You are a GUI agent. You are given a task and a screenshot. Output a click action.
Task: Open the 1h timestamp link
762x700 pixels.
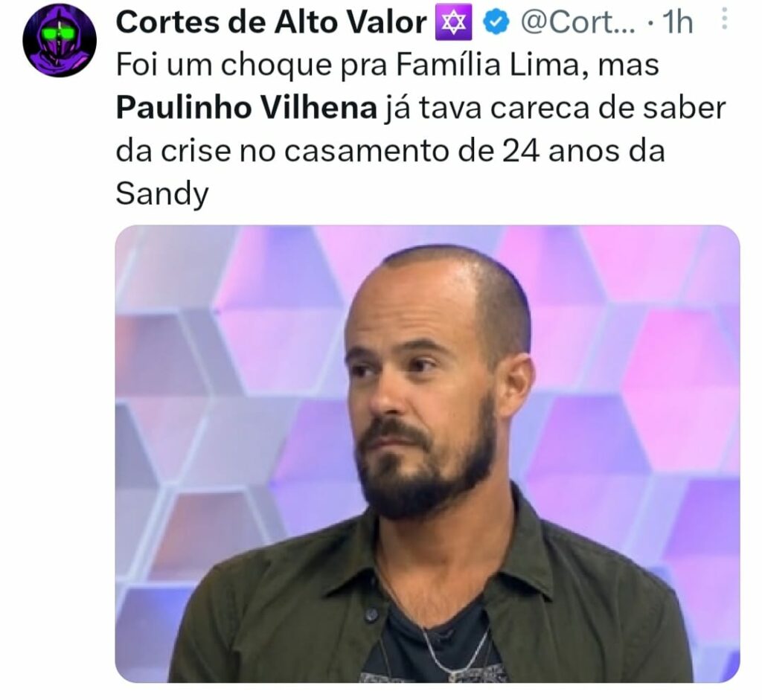[677, 22]
